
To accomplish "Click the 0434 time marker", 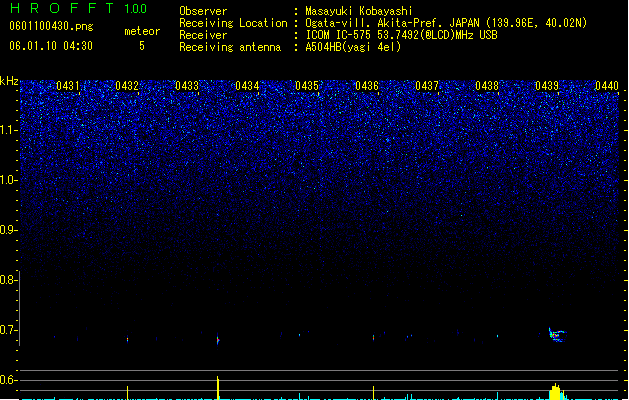I will coord(247,86).
